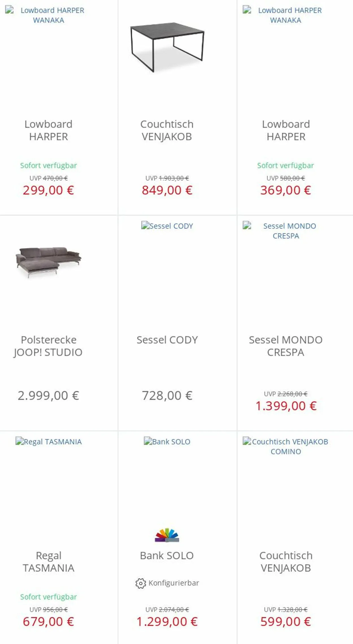Image resolution: width=353 pixels, height=644 pixels.
Task: Click the broken image icon of the 299,00 € Lowboard
Action: click(9, 10)
